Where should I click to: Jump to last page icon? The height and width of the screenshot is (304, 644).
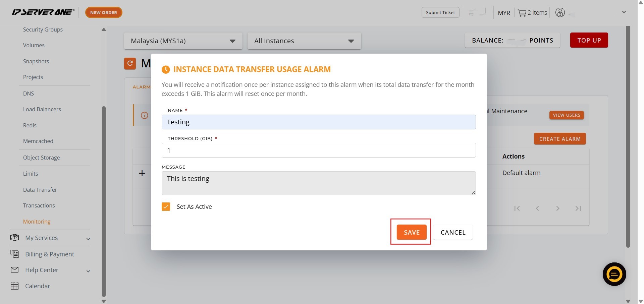[578, 208]
